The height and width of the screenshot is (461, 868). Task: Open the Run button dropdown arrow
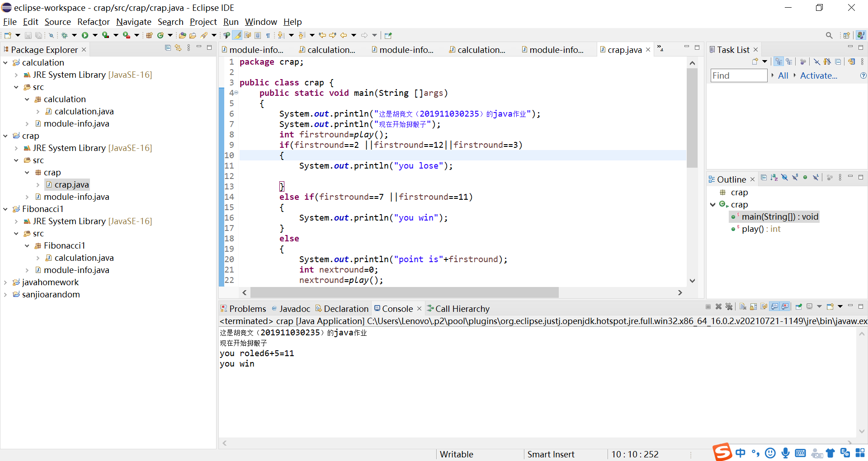(95, 35)
